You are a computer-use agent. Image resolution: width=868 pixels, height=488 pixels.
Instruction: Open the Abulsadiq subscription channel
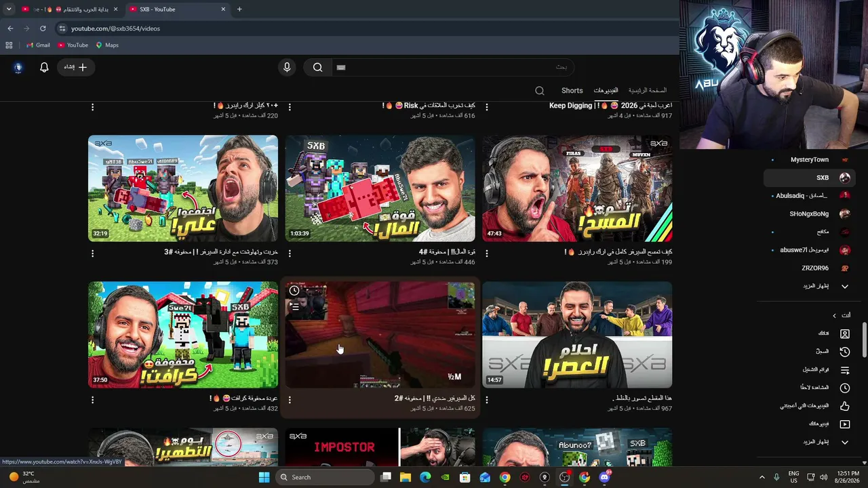pyautogui.click(x=810, y=196)
